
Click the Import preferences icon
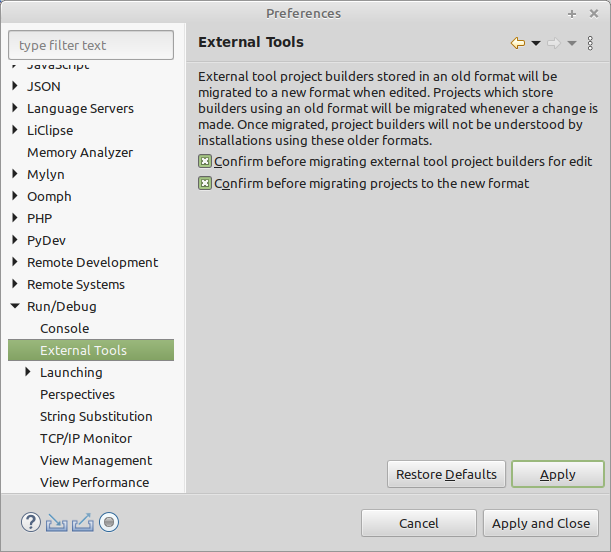(57, 522)
